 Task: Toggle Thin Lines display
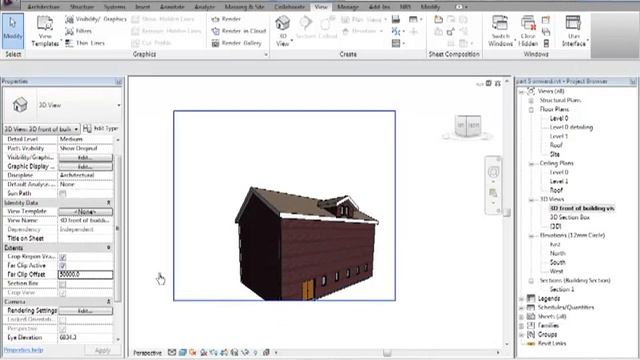tap(85, 43)
